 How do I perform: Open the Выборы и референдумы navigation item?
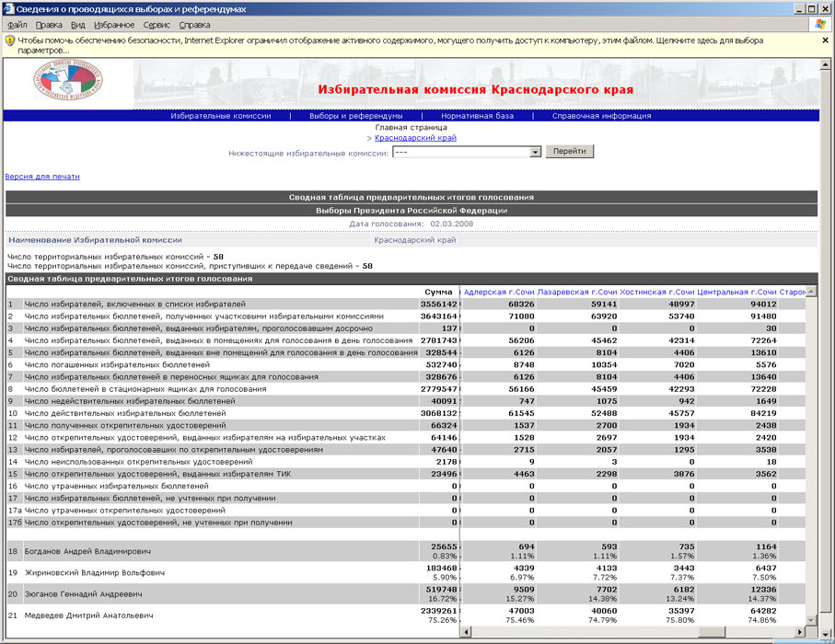click(x=355, y=116)
